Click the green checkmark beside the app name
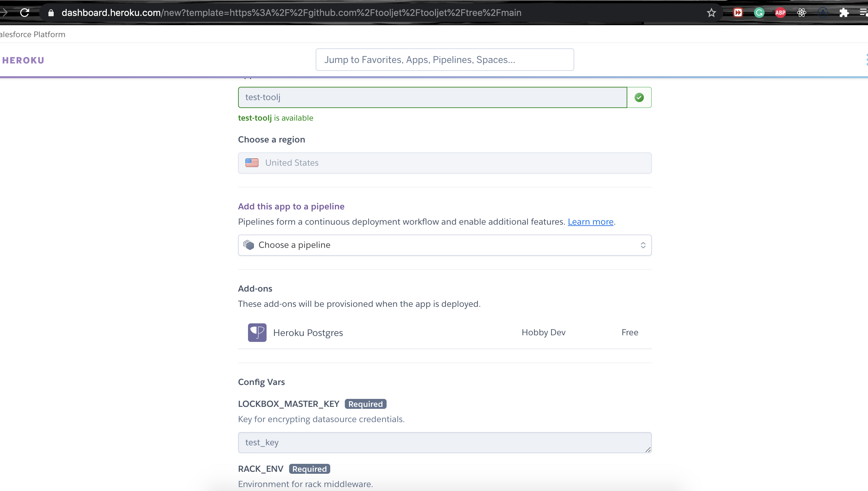This screenshot has width=868, height=491. tap(640, 97)
